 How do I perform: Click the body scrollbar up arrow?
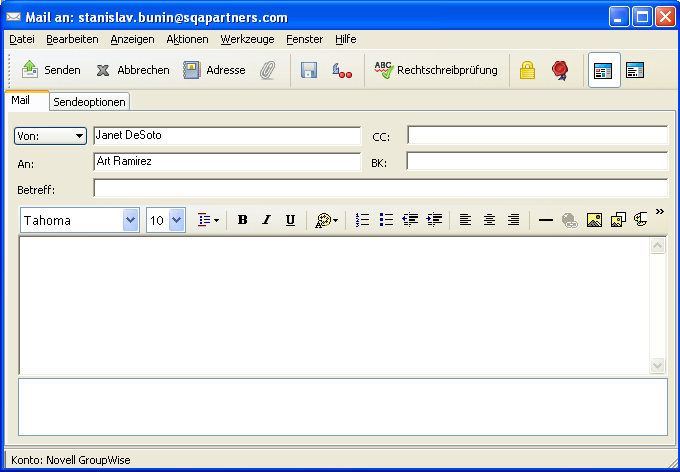pyautogui.click(x=657, y=246)
